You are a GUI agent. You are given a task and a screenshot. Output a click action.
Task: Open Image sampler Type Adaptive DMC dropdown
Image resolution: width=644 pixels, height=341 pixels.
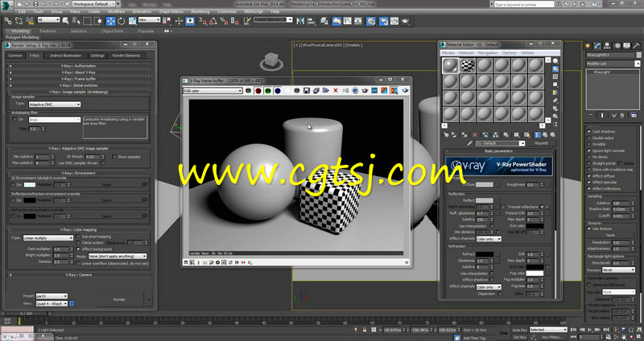(x=54, y=105)
